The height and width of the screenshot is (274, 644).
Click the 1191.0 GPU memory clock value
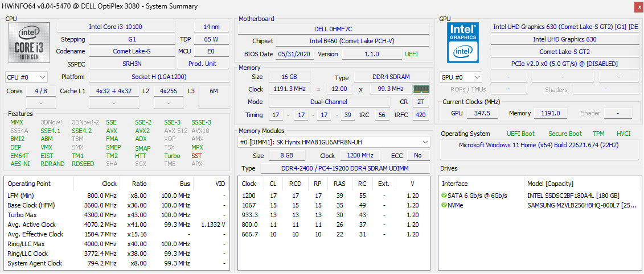tap(551, 113)
